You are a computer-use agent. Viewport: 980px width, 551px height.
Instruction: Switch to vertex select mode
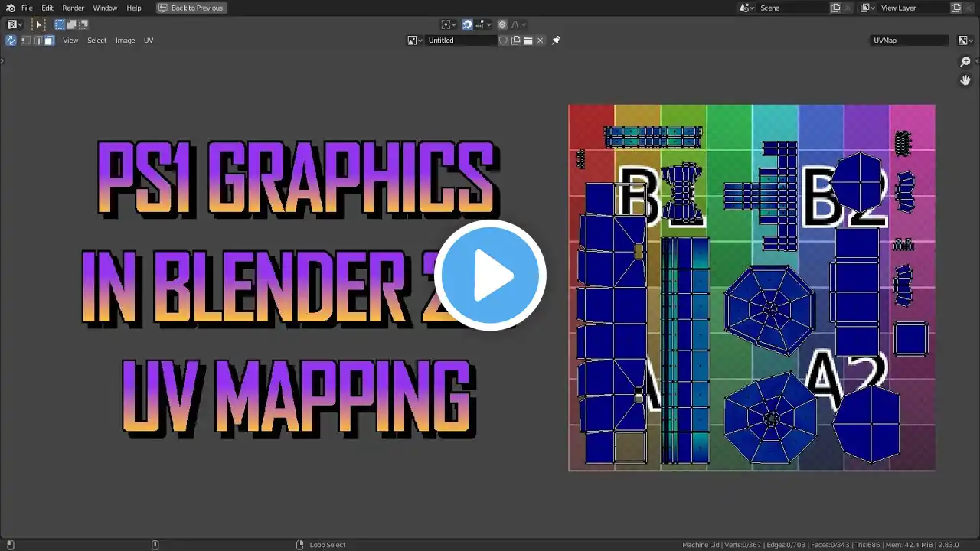[x=26, y=41]
